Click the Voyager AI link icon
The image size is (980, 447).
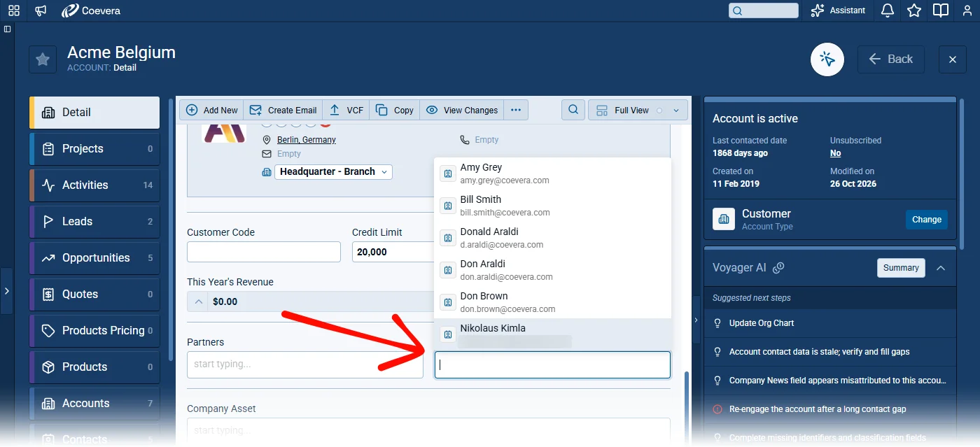tap(778, 268)
